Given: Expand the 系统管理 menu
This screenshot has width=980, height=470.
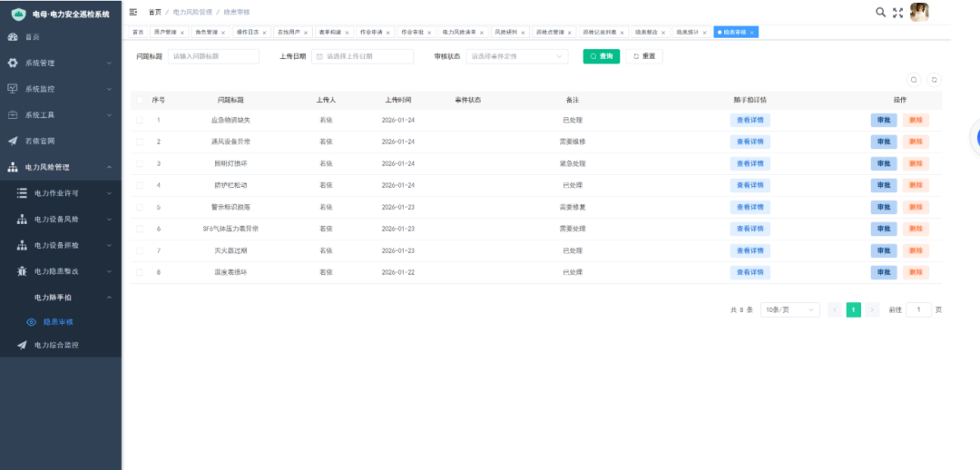Looking at the screenshot, I should tap(109, 64).
